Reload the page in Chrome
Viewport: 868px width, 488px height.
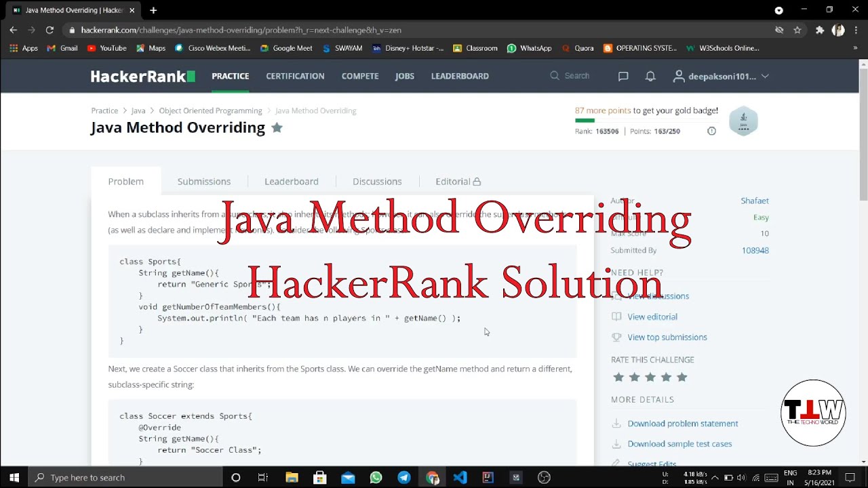point(50,30)
